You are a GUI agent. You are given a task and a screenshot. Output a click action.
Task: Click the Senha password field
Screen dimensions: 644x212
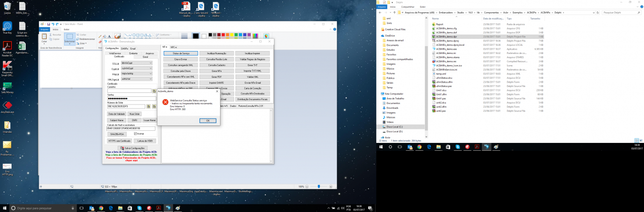130,99
